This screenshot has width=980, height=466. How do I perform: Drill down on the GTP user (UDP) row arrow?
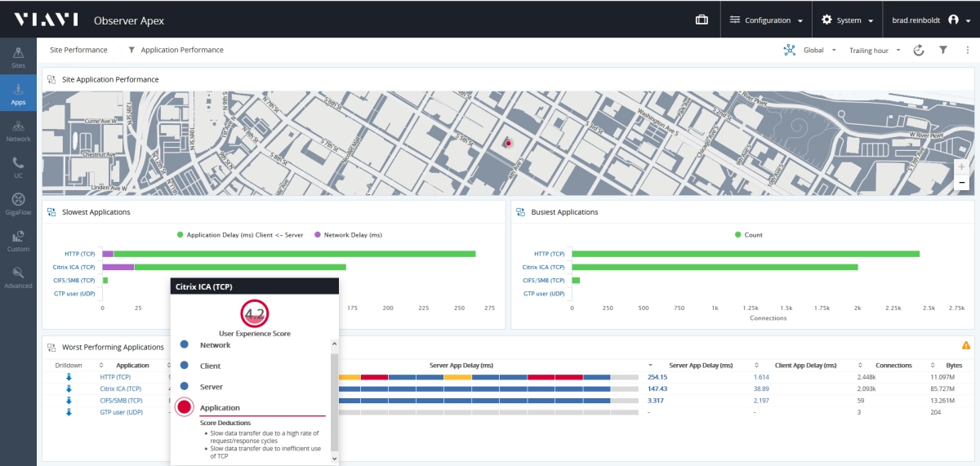pyautogui.click(x=69, y=412)
